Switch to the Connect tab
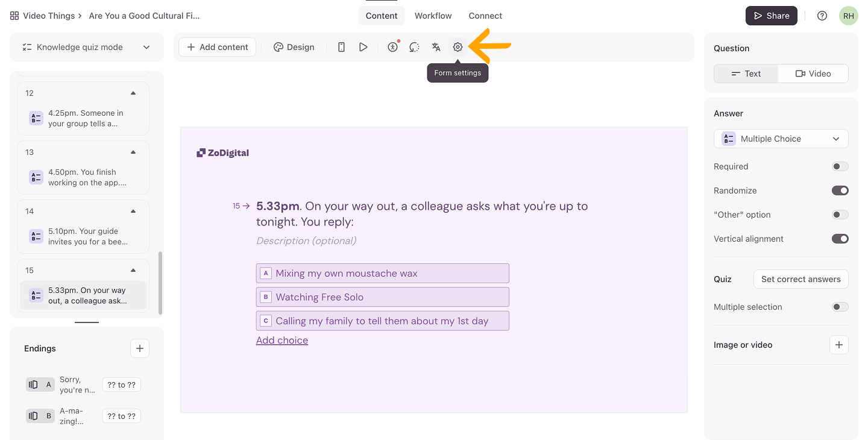Screen dimensions: 868x440 [x=485, y=16]
